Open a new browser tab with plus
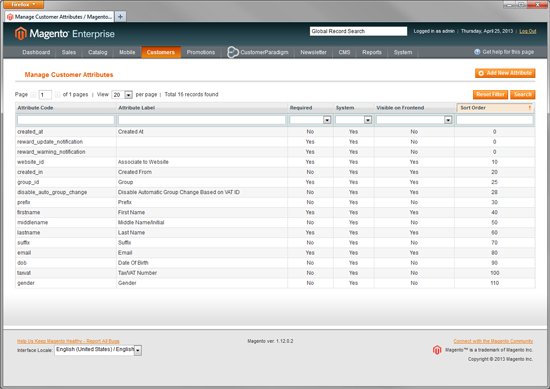Screen dimensions: 550x389 pos(120,16)
